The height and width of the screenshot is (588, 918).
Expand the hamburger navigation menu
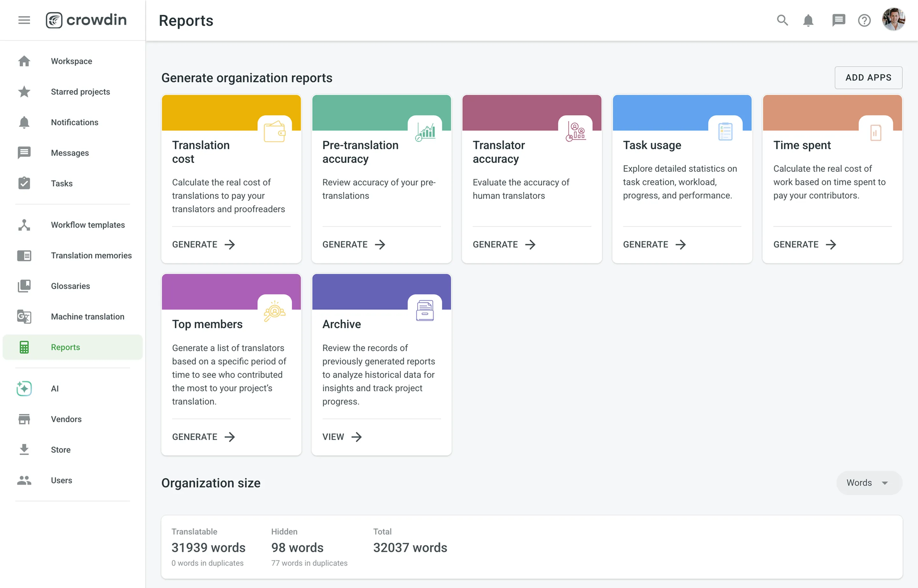(24, 20)
